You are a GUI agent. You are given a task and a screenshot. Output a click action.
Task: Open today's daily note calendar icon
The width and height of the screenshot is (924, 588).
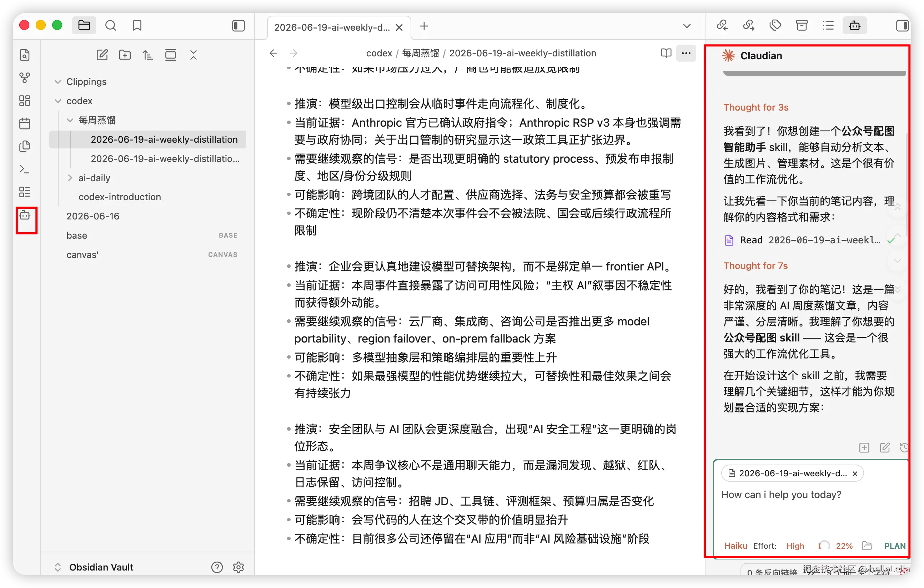click(x=25, y=123)
